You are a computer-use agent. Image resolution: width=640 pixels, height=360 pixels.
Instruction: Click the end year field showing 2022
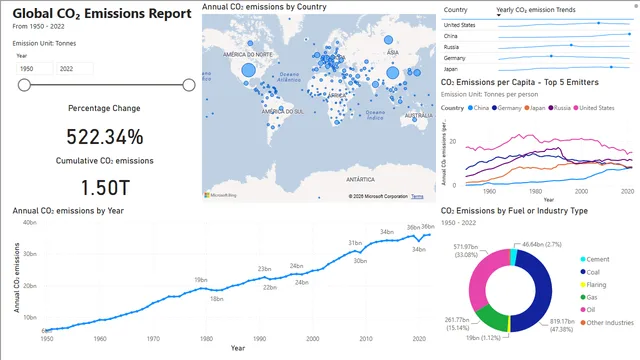pos(75,69)
